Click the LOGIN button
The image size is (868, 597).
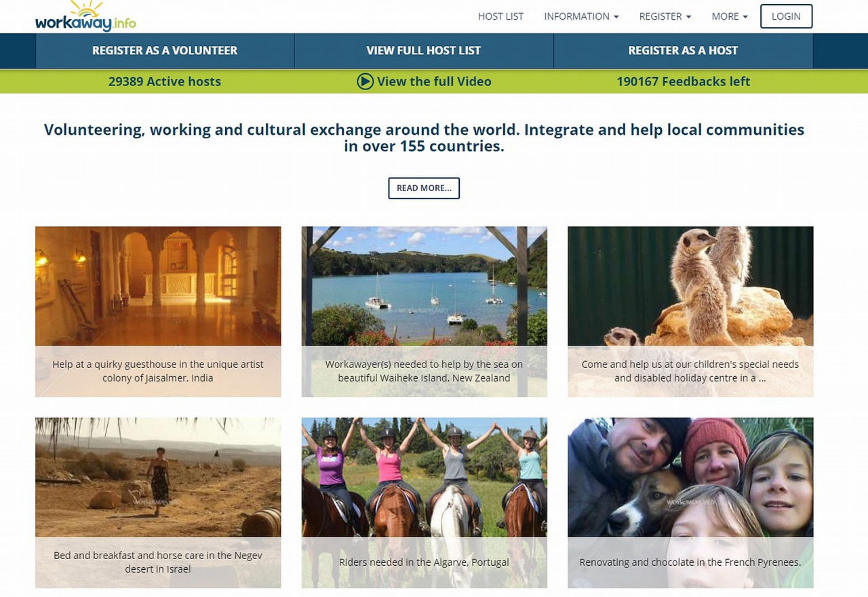(786, 16)
